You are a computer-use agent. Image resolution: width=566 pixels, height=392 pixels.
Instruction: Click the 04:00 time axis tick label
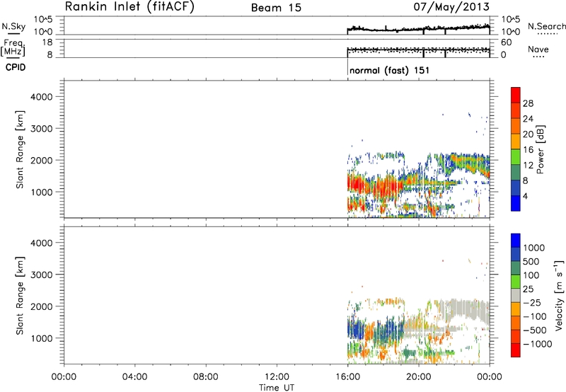coord(134,377)
